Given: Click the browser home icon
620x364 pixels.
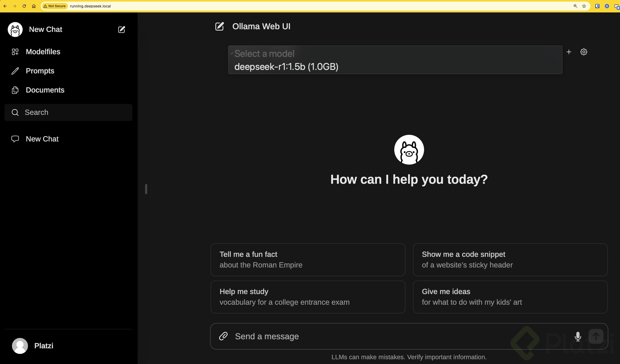Looking at the screenshot, I should coord(34,6).
